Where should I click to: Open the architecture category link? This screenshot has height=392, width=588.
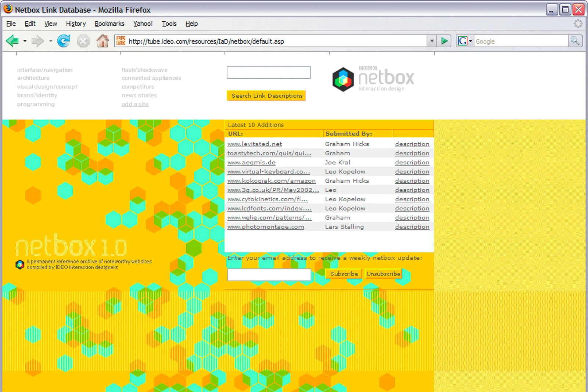click(33, 78)
